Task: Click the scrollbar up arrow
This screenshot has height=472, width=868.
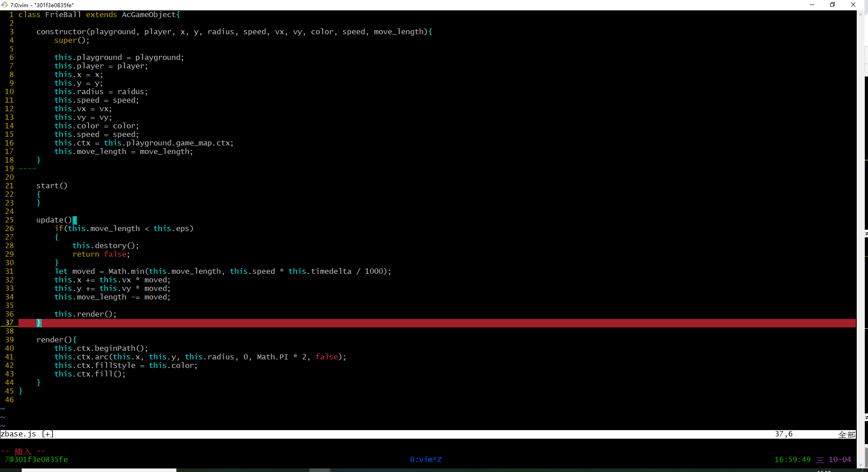Action: tap(860, 14)
